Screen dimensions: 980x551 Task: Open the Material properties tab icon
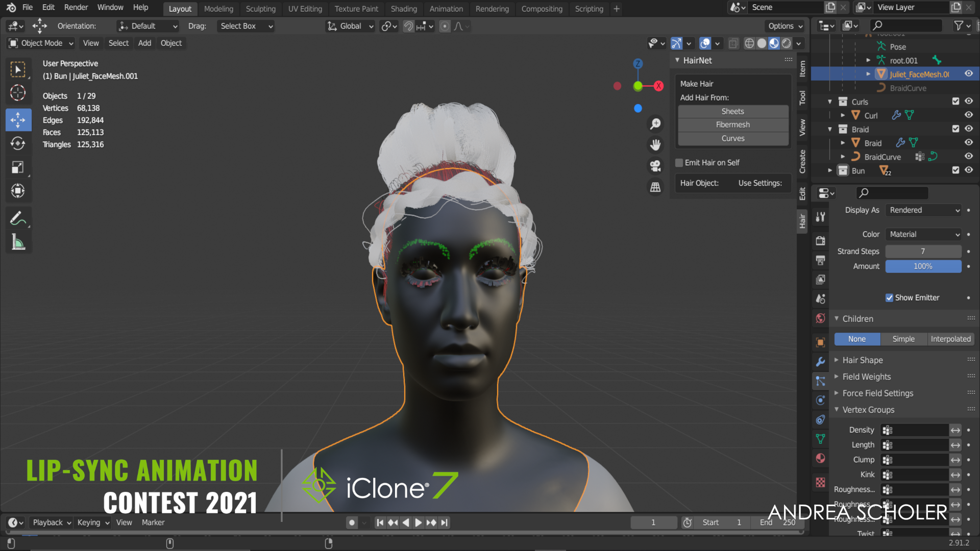(820, 458)
